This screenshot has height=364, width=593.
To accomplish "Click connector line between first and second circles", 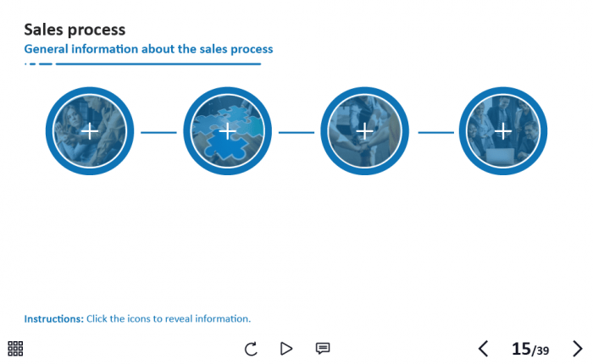I will [158, 132].
